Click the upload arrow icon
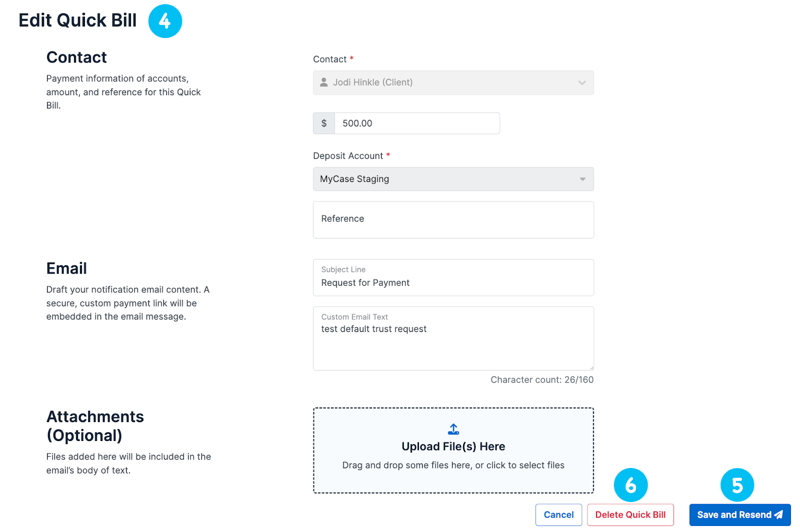The width and height of the screenshot is (800, 532). 453,429
